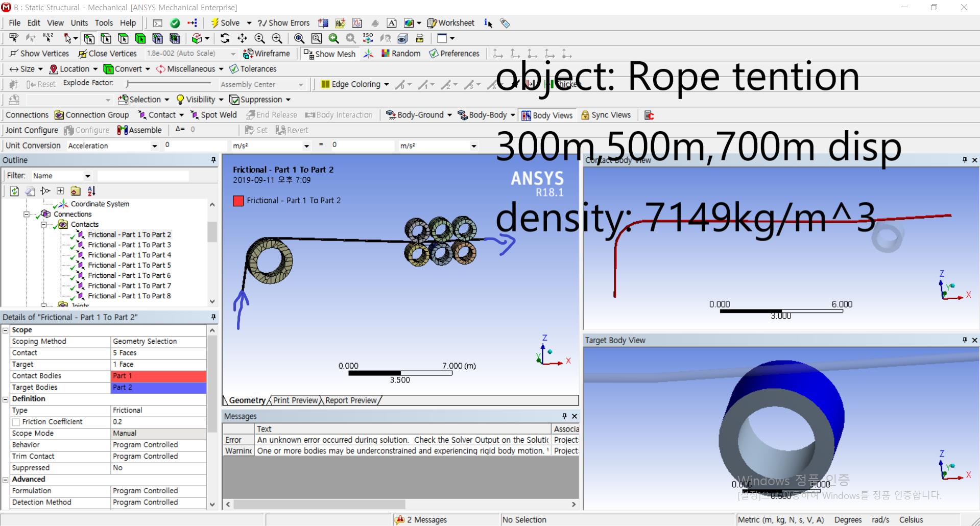Open the Solve dropdown arrow
Image resolution: width=980 pixels, height=526 pixels.
pyautogui.click(x=249, y=23)
